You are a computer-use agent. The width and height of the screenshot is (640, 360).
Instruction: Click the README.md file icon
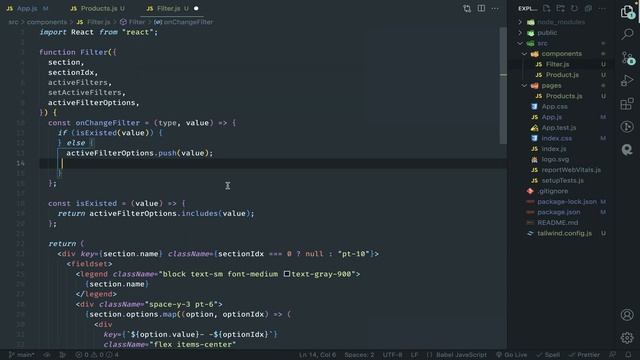pos(530,222)
